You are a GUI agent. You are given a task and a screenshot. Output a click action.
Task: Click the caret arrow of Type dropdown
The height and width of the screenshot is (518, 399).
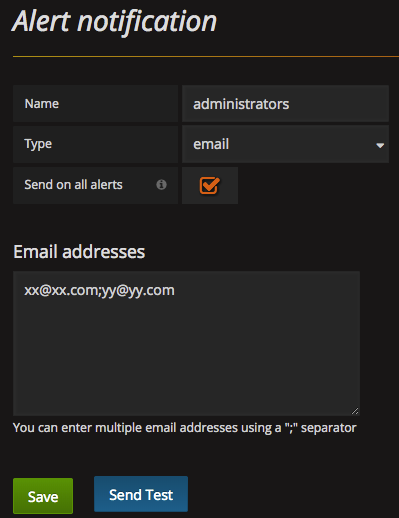click(x=380, y=145)
